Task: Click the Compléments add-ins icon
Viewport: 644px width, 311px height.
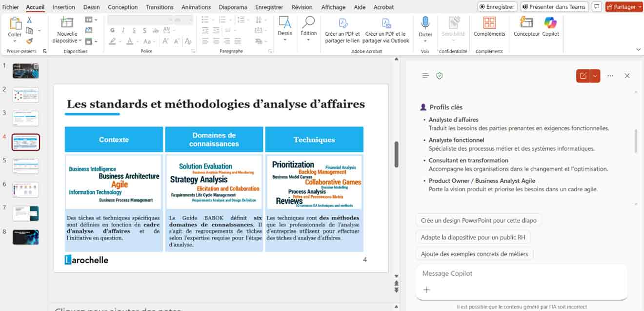Action: pos(489,23)
